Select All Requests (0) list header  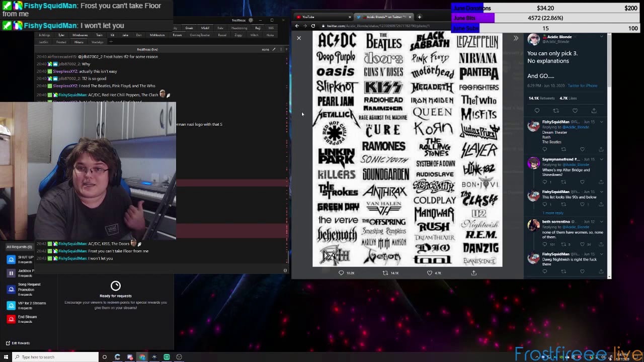19,247
